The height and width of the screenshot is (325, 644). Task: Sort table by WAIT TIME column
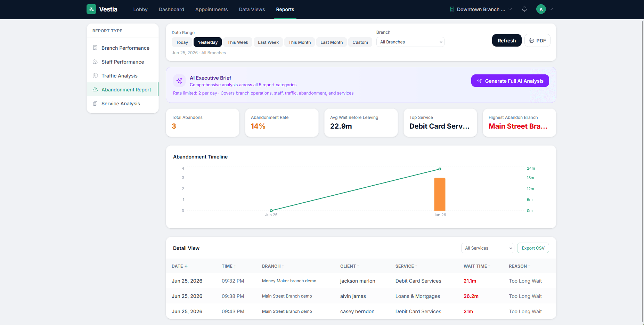(476, 266)
